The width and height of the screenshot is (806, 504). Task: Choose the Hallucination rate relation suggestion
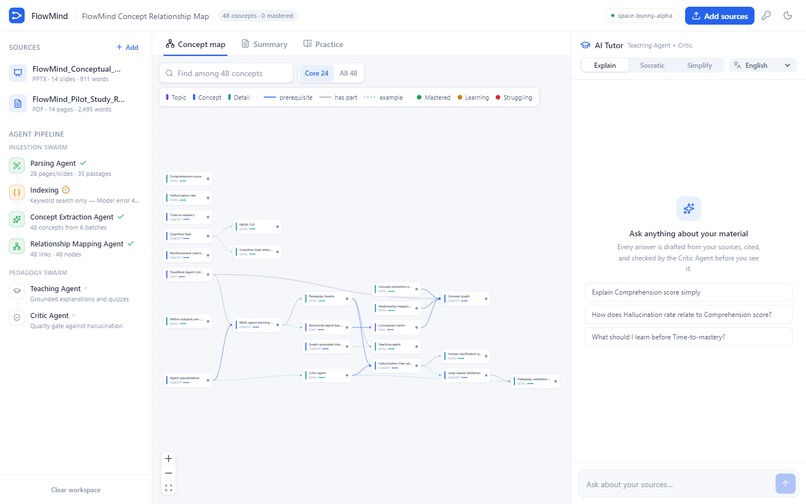coord(688,315)
